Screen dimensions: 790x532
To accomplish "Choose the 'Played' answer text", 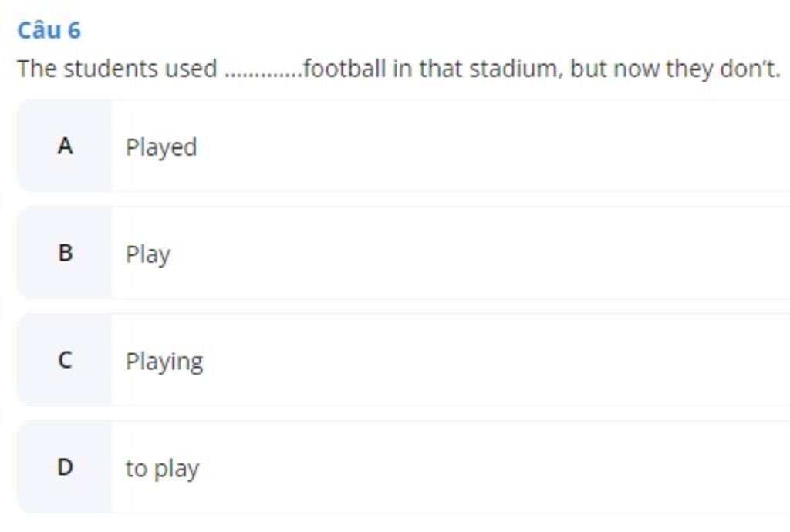I will 161,147.
